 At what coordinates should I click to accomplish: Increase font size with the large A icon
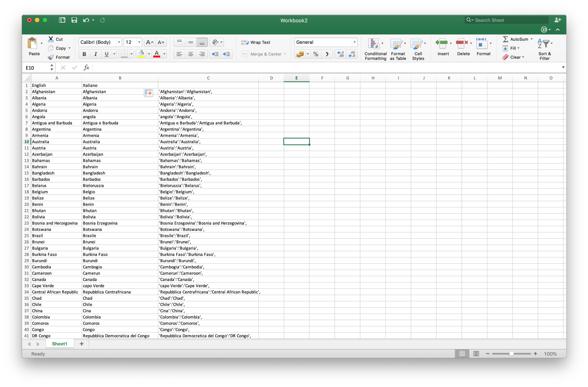click(150, 42)
